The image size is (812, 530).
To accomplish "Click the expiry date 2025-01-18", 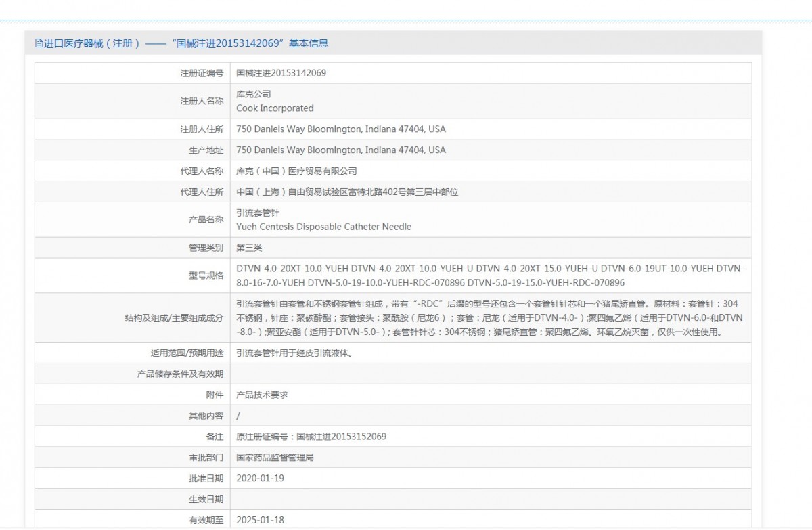I will click(261, 521).
